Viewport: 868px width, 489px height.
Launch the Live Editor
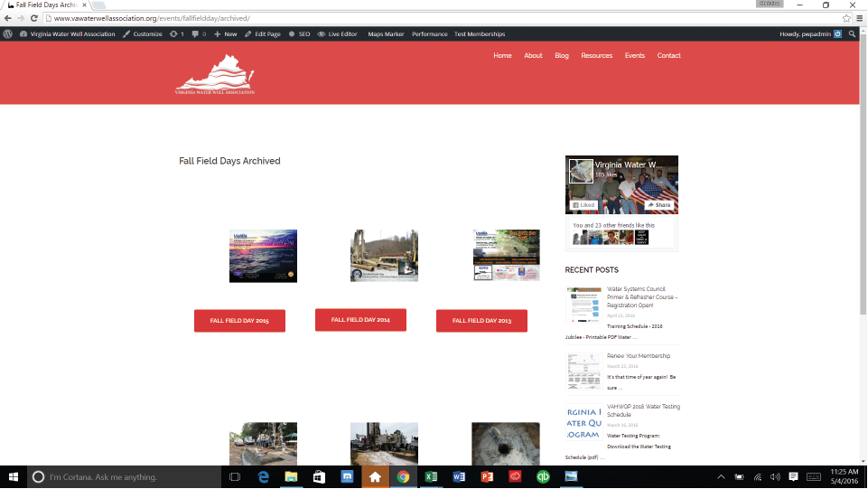coord(338,33)
